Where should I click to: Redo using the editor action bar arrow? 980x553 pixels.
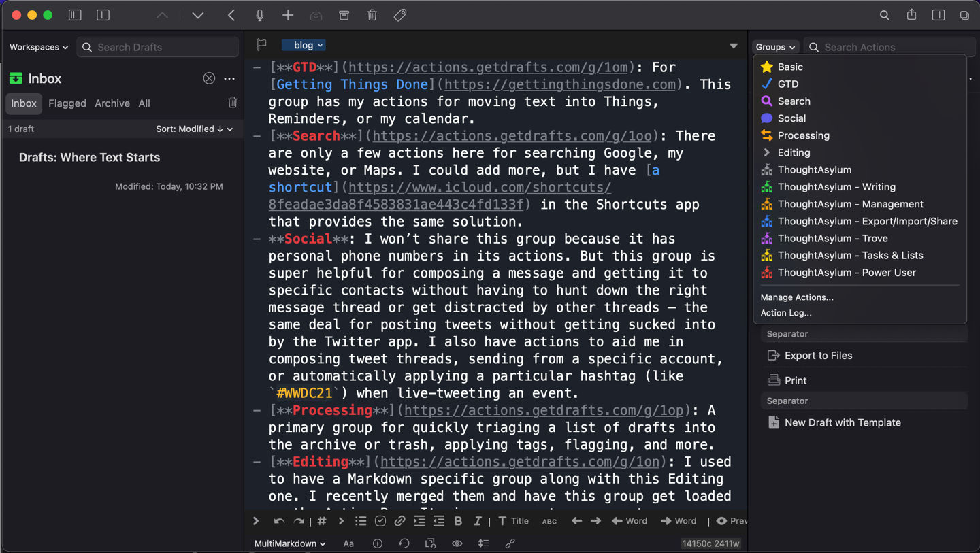click(x=299, y=521)
